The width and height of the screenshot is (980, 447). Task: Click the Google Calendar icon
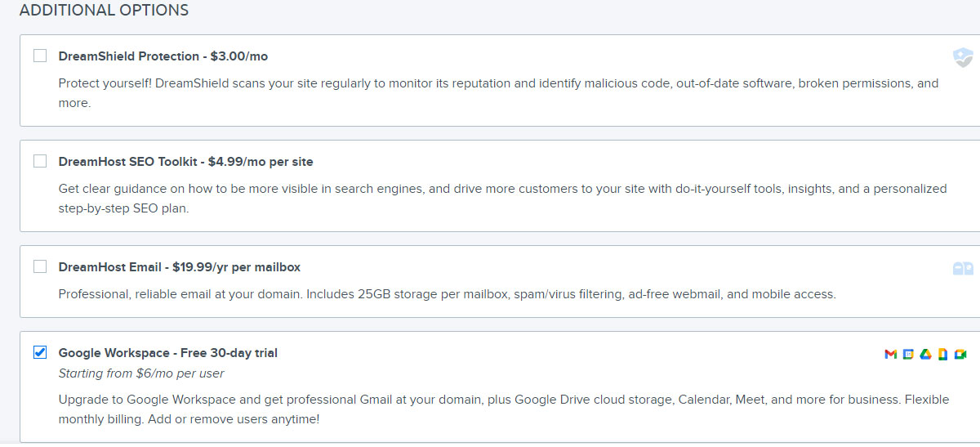pyautogui.click(x=908, y=354)
